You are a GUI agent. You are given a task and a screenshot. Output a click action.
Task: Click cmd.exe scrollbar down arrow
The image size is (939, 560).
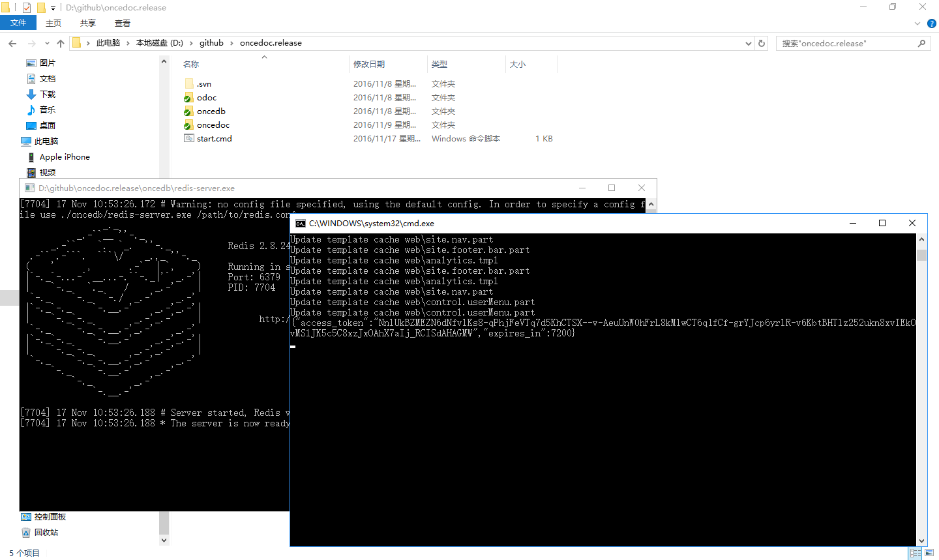point(921,541)
